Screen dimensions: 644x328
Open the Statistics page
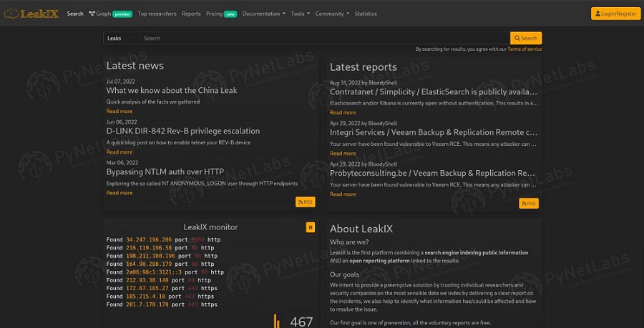[366, 14]
